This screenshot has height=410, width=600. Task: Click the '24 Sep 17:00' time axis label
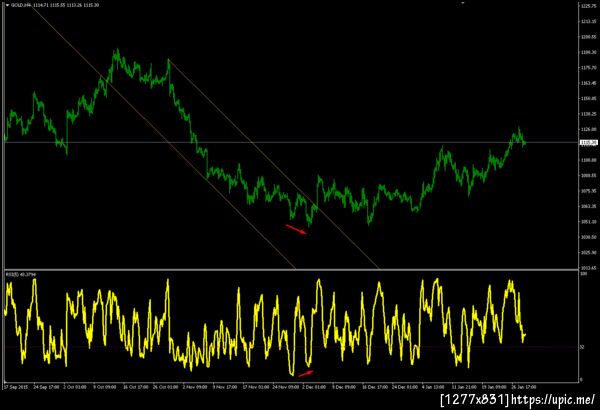point(46,387)
